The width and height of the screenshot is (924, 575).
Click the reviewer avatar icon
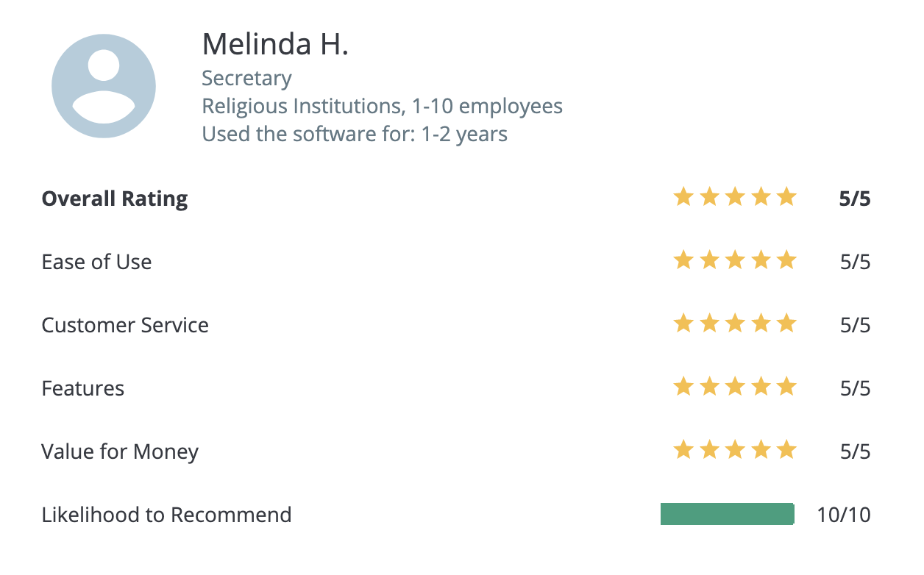[x=104, y=86]
